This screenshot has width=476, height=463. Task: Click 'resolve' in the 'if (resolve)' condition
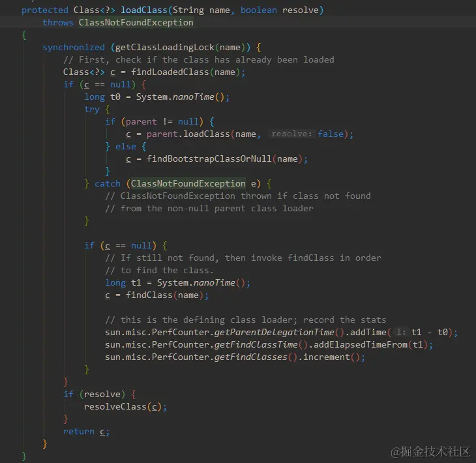pos(102,395)
